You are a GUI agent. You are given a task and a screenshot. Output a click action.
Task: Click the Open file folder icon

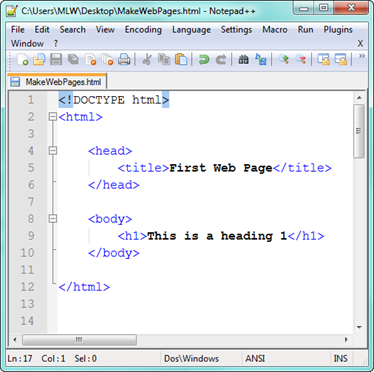(x=39, y=60)
